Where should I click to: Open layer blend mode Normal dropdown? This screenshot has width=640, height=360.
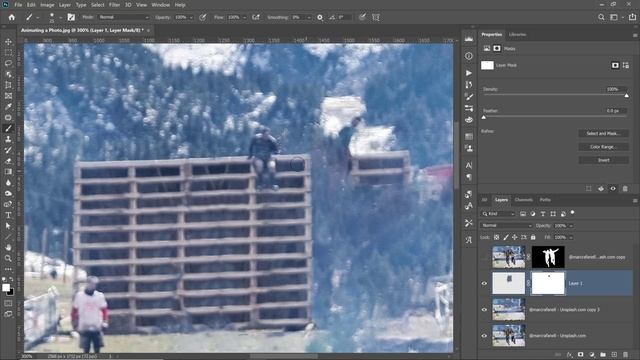(507, 226)
